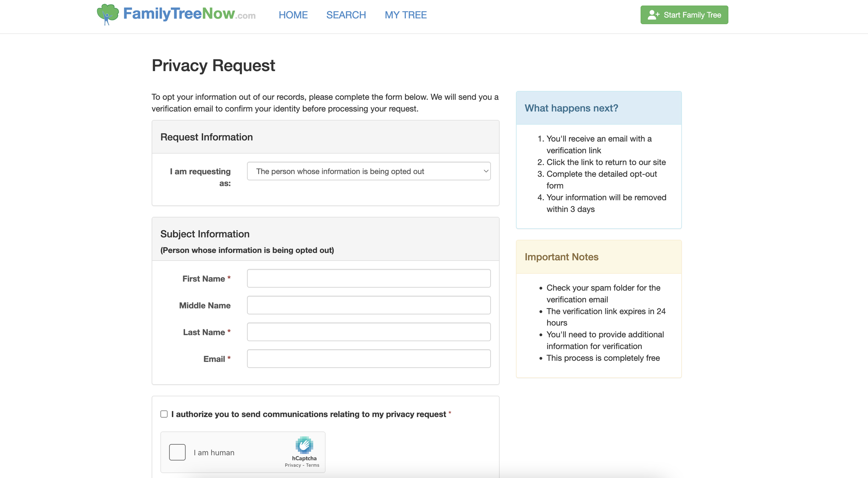Screen dimensions: 868x478
Task: Open the hCaptcha Privacy link
Action: tap(293, 465)
